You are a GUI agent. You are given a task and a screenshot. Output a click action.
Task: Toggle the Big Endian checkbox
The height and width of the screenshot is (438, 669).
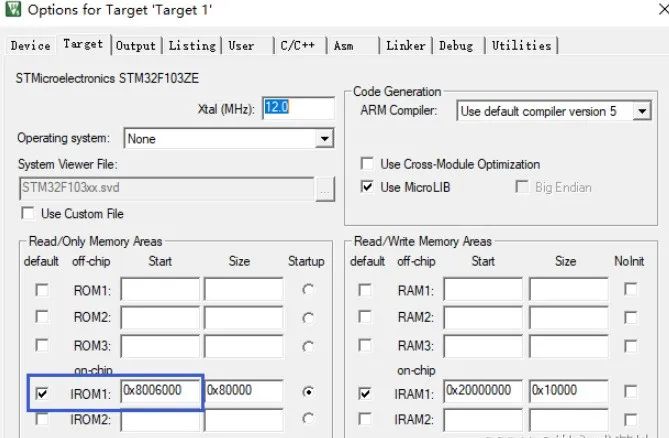[x=521, y=187]
